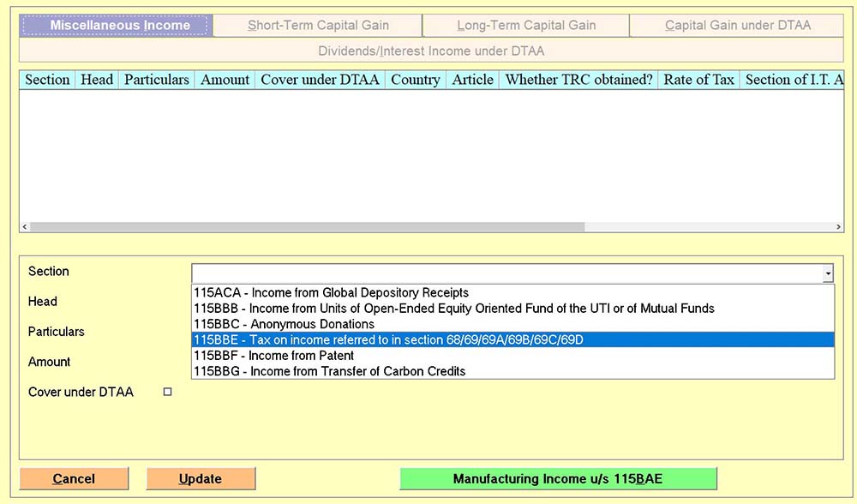Select 115BBE section 68/69 income option

[x=388, y=340]
